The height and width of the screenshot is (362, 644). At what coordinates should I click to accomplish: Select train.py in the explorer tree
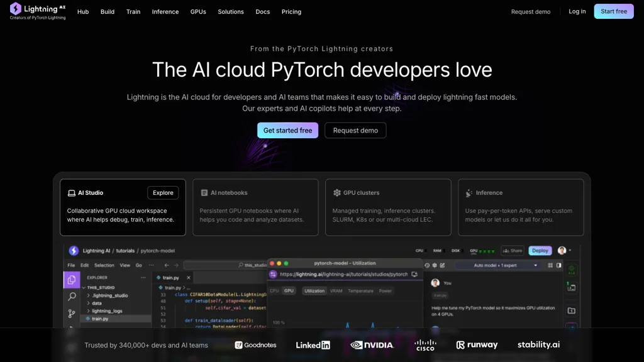[116, 319]
